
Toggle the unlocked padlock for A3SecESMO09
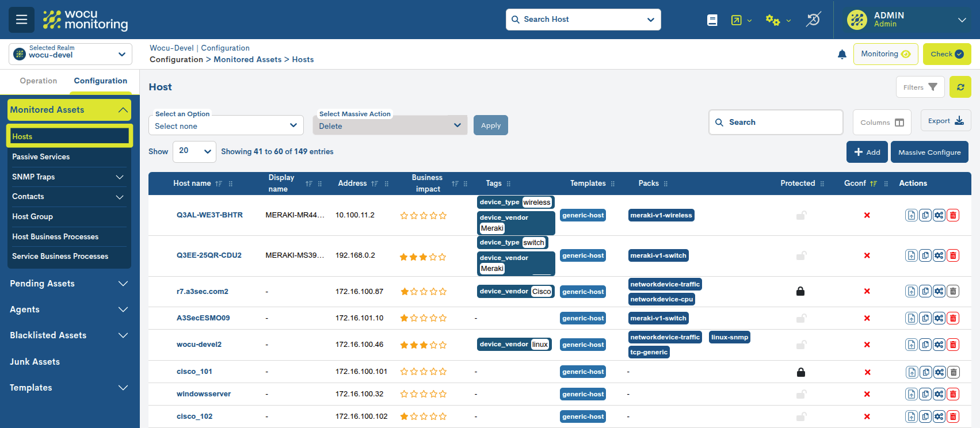coord(800,318)
